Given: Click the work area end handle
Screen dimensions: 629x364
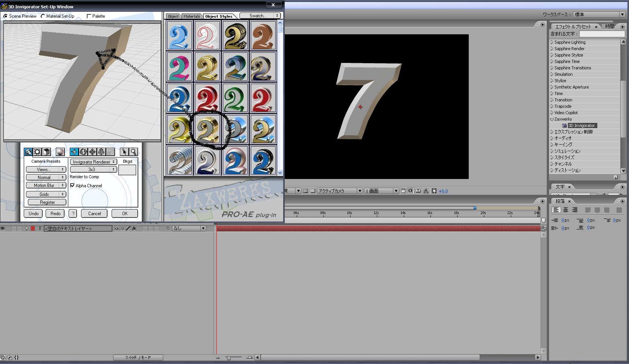Looking at the screenshot, I should pos(475,208).
